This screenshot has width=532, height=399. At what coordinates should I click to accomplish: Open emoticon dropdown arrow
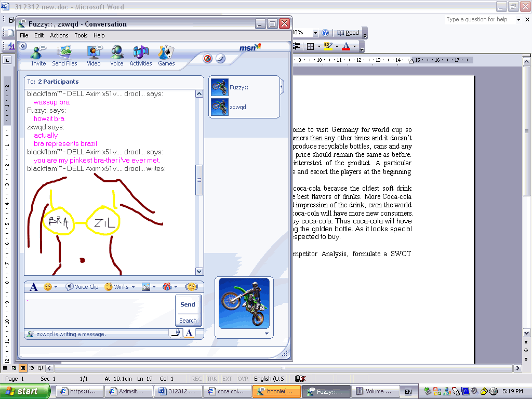tap(56, 287)
